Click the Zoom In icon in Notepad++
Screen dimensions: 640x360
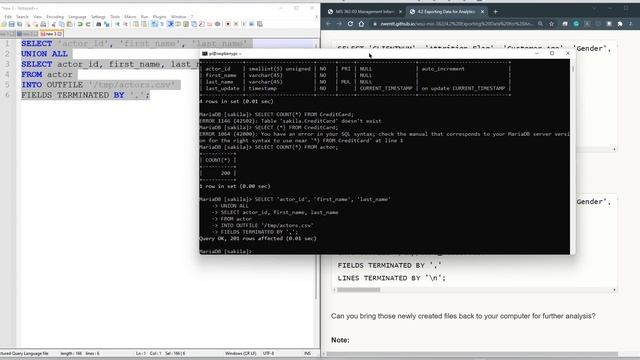coord(118,24)
